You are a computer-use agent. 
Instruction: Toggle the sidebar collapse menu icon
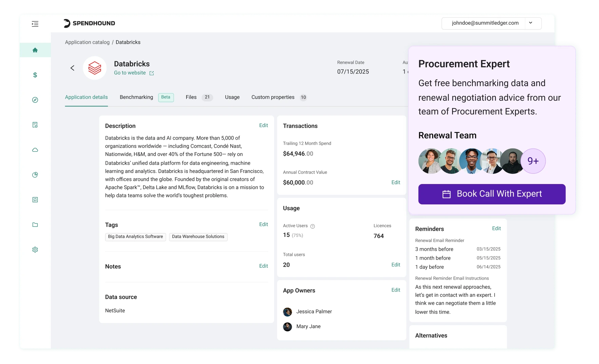(x=35, y=24)
